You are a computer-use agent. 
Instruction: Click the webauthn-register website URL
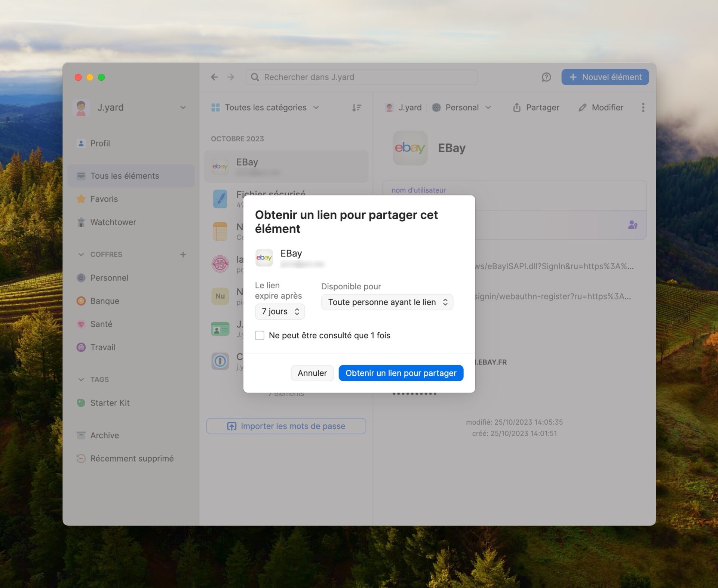(x=553, y=296)
